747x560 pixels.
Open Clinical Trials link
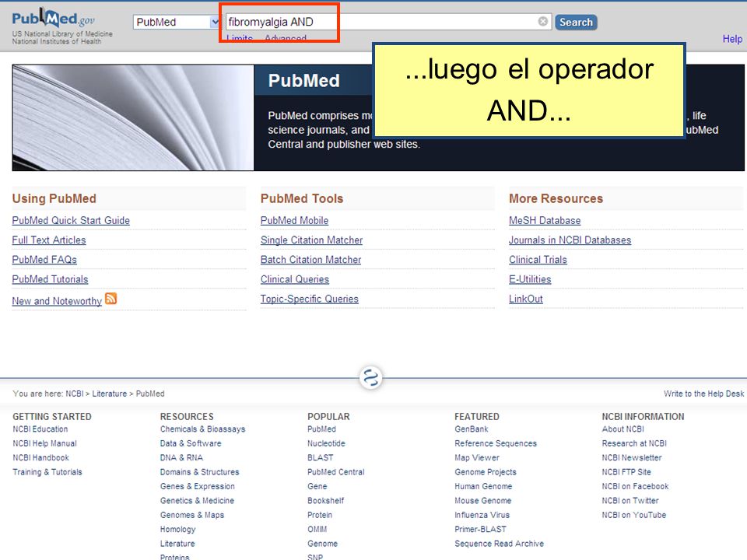pyautogui.click(x=538, y=260)
